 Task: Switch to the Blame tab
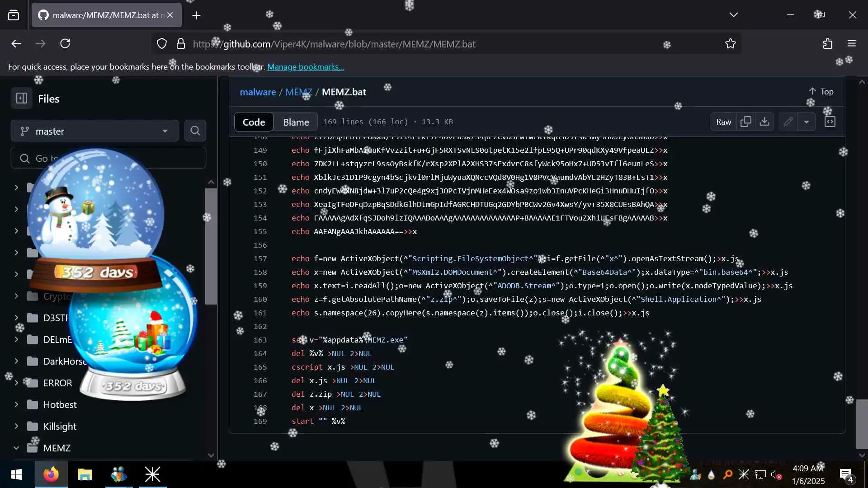[296, 122]
